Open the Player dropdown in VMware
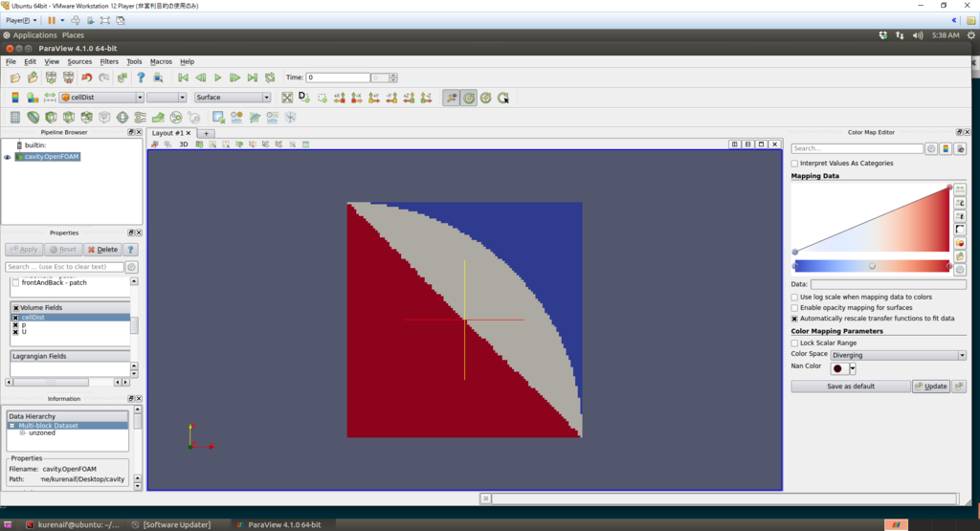This screenshot has height=531, width=980. (x=21, y=20)
